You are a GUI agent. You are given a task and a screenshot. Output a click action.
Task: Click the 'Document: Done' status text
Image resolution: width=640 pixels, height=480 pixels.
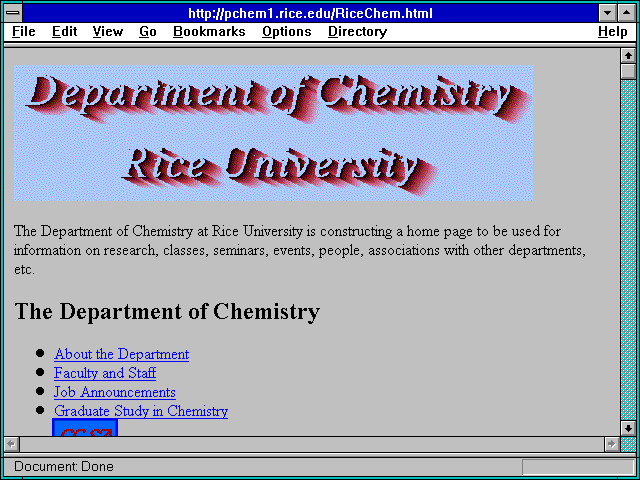point(64,466)
